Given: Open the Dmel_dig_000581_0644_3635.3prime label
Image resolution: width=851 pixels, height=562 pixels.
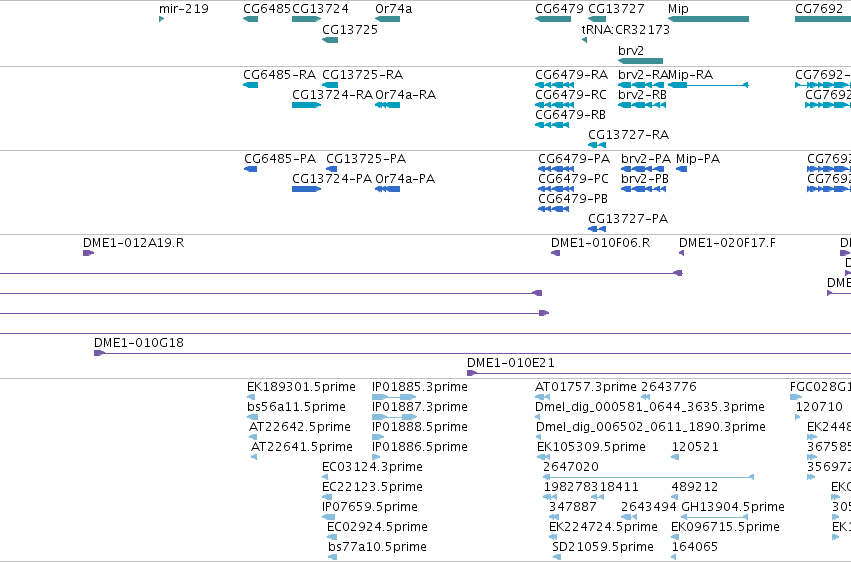Looking at the screenshot, I should click(650, 407).
